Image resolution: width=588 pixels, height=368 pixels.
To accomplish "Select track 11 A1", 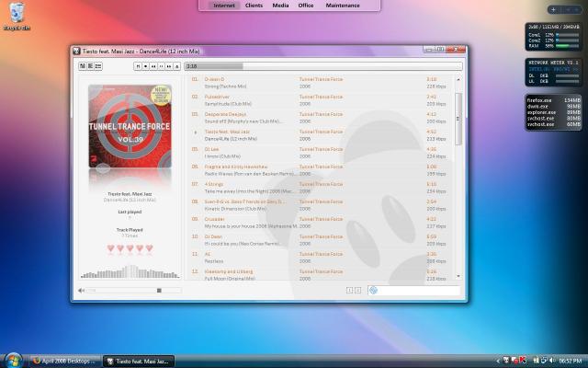I will (319, 258).
